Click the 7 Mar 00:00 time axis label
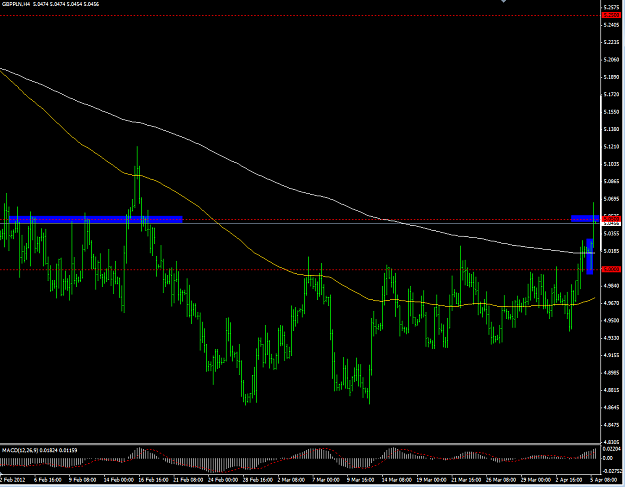 point(326,480)
